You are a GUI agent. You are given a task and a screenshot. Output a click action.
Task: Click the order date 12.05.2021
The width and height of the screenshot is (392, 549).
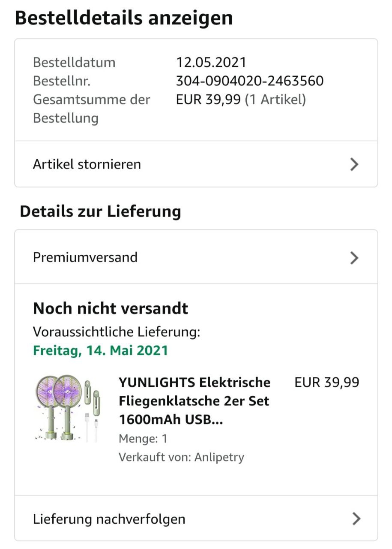pyautogui.click(x=211, y=62)
